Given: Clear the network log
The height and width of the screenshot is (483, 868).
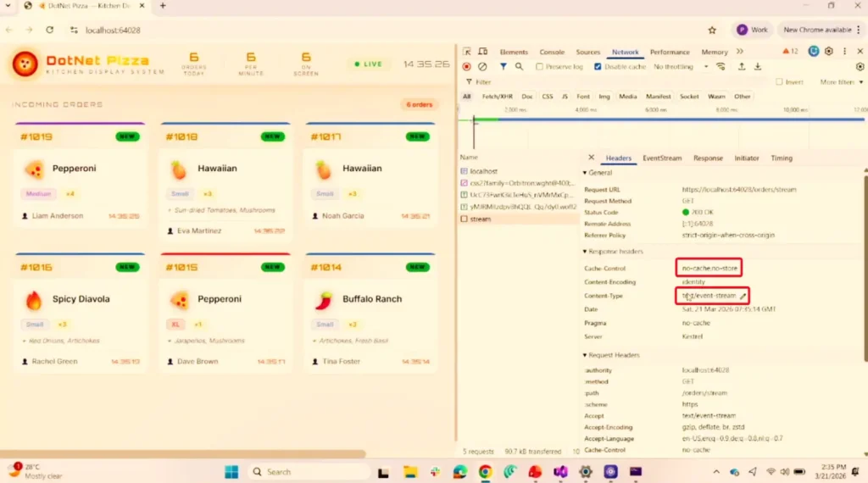Looking at the screenshot, I should (482, 67).
